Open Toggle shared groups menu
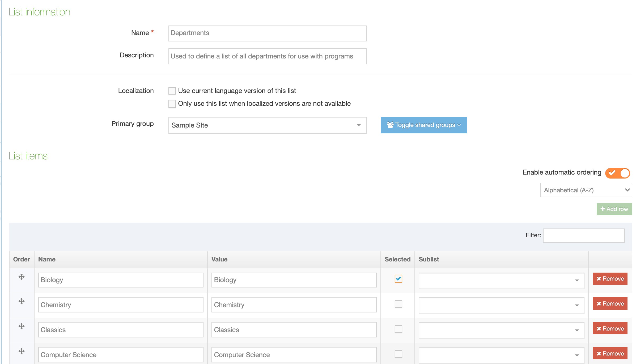636x364 pixels. point(424,125)
